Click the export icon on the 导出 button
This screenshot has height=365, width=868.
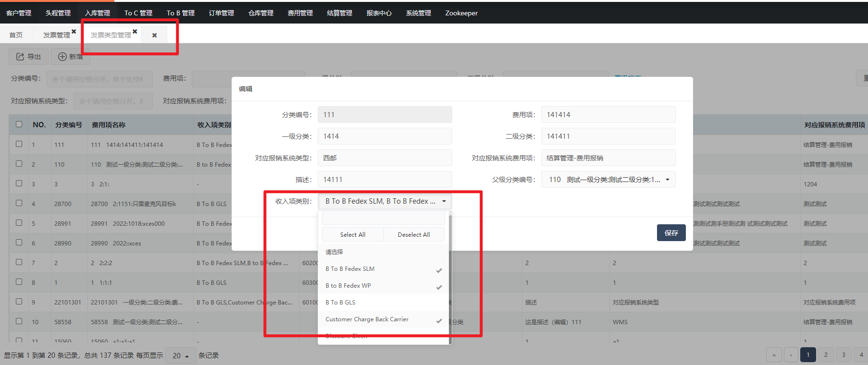[20, 57]
